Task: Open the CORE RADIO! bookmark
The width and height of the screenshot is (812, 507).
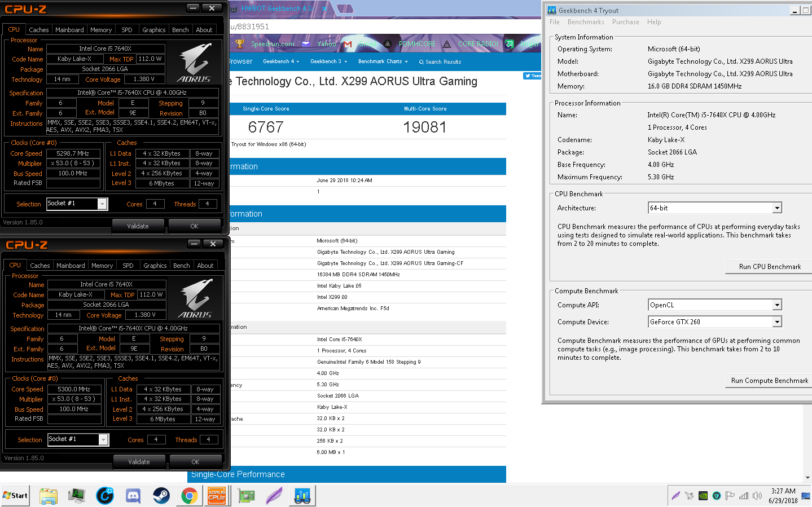Action: 471,43
